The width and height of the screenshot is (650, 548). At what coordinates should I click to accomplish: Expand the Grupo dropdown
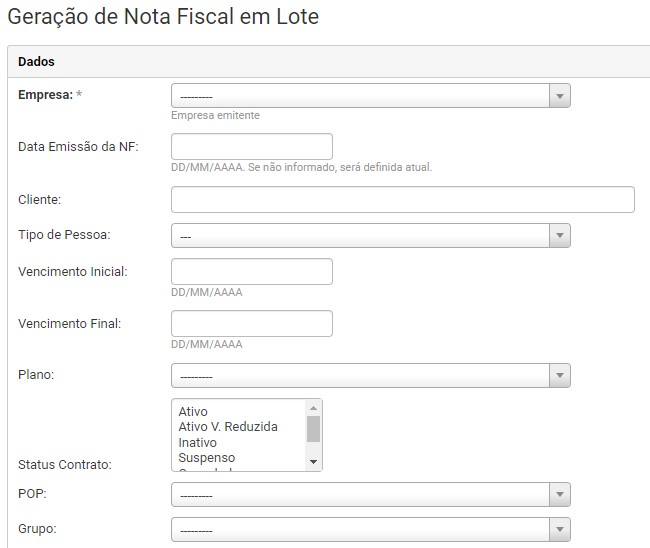pos(361,529)
